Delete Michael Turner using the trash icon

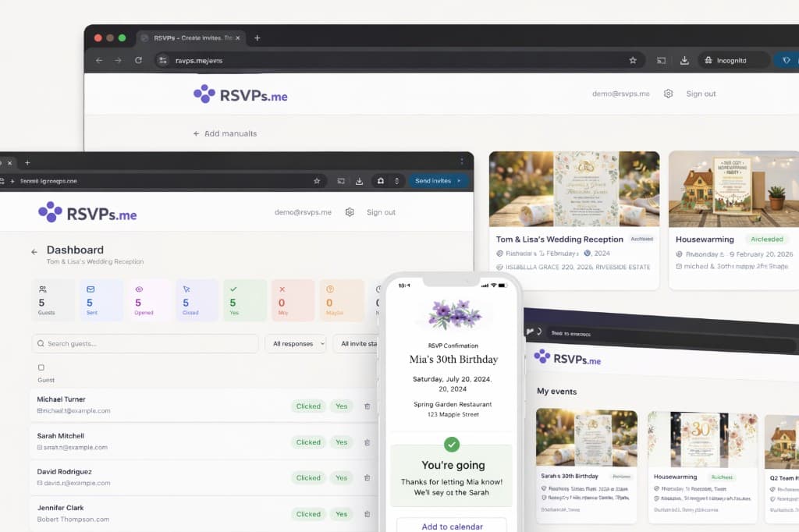click(x=367, y=406)
